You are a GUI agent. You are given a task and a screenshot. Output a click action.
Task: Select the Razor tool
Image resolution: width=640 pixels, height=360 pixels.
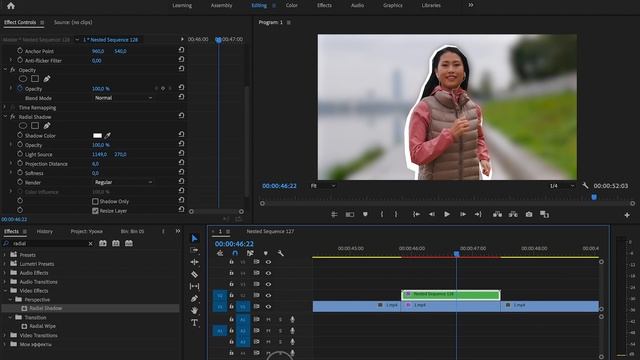point(195,274)
